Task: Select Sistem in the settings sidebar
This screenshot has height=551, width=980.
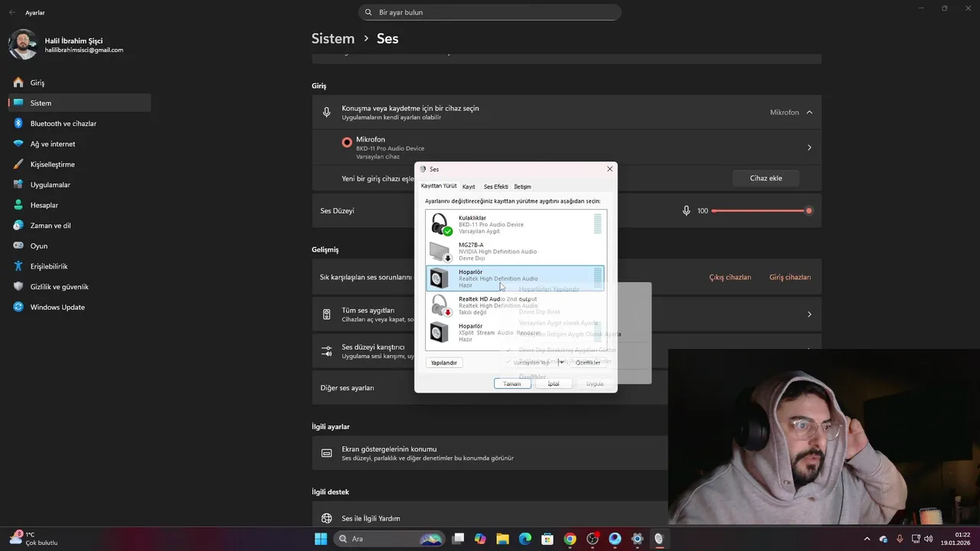Action: (x=80, y=103)
